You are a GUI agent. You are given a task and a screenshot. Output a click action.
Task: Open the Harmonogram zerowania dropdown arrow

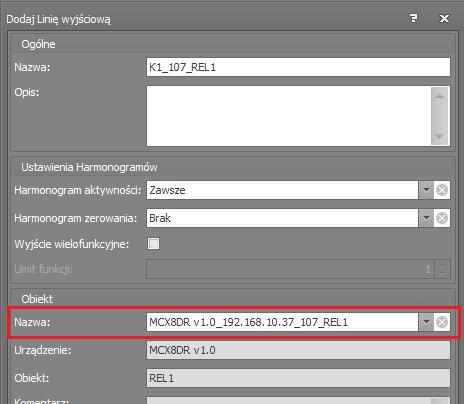426,218
